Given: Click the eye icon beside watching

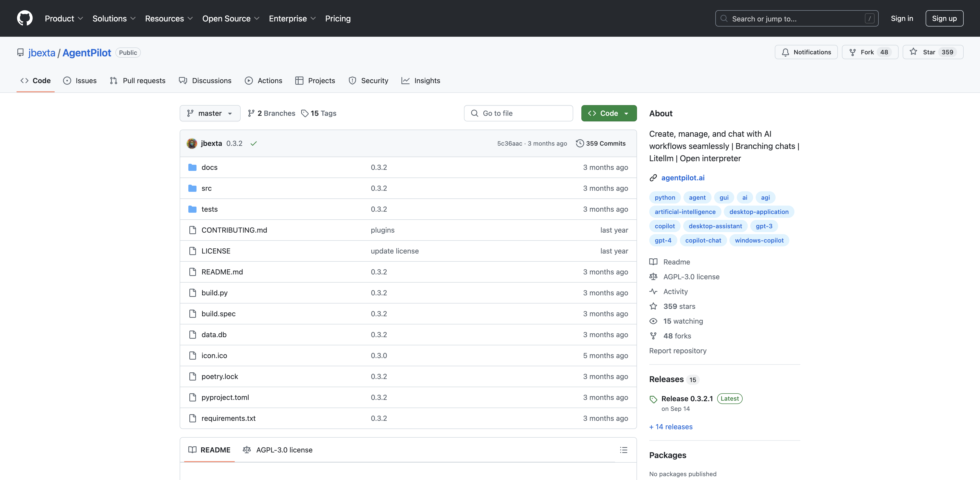Looking at the screenshot, I should [x=653, y=321].
